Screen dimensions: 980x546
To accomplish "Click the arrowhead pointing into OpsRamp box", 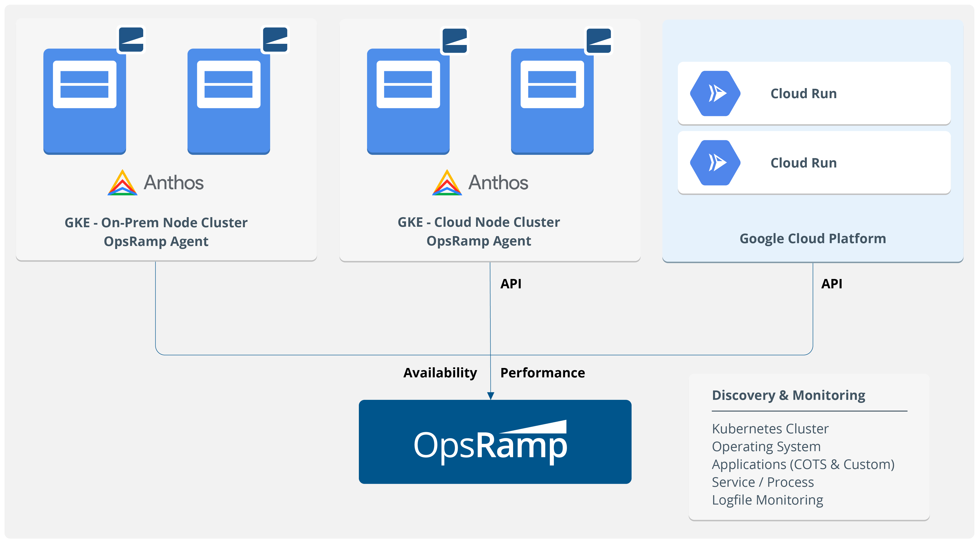I will [x=491, y=396].
